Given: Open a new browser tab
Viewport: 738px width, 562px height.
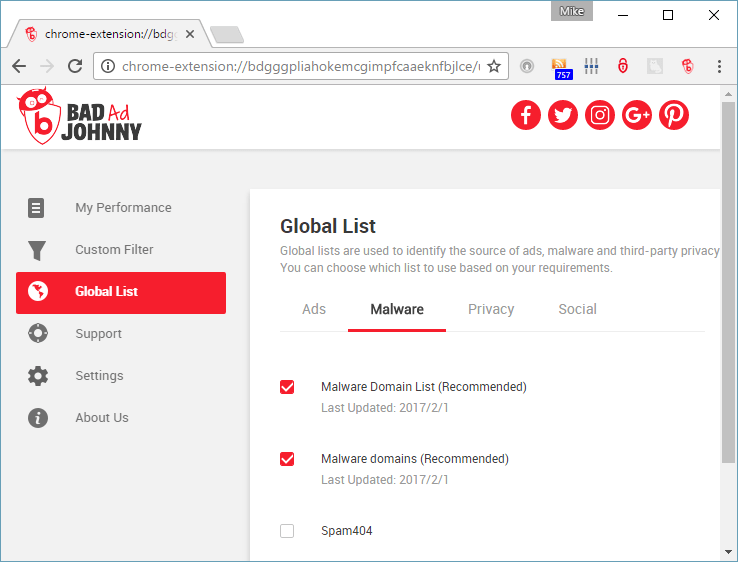Looking at the screenshot, I should (227, 34).
